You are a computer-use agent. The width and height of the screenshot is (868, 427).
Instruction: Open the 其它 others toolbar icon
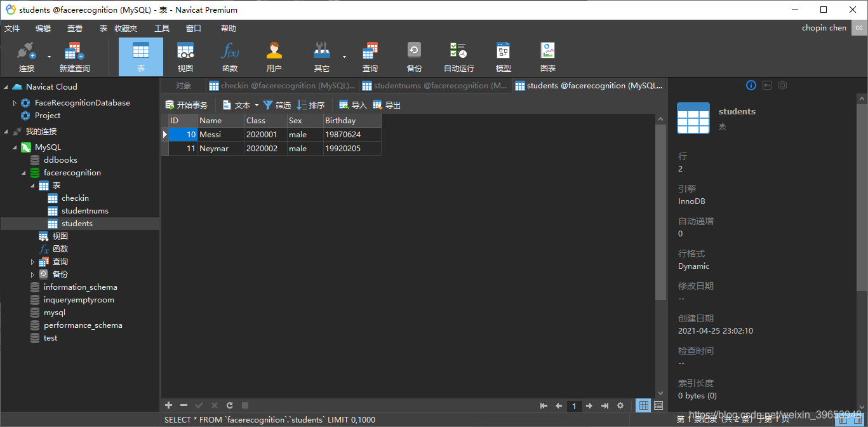pyautogui.click(x=322, y=57)
